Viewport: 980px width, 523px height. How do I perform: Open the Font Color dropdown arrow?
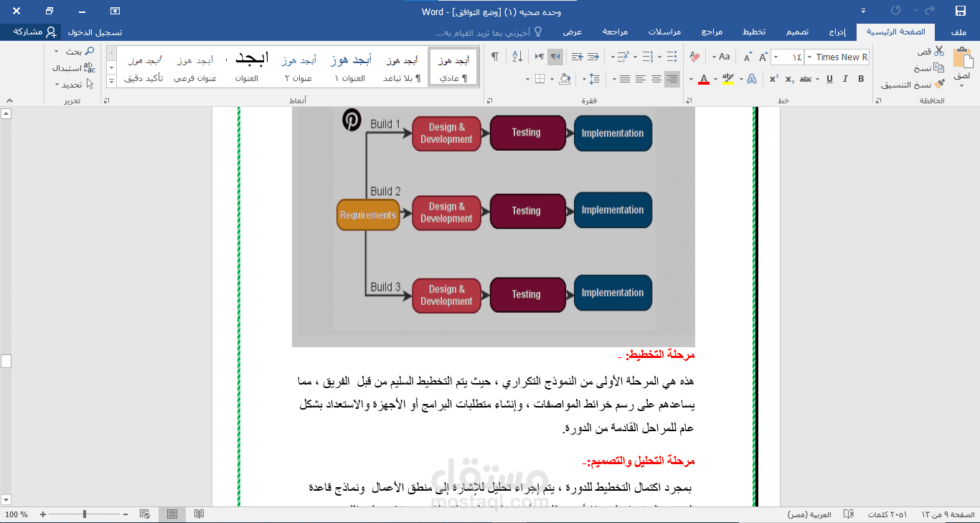(691, 79)
